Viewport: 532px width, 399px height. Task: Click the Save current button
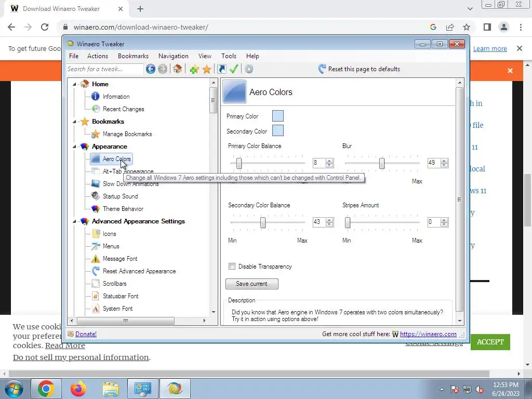(x=252, y=284)
